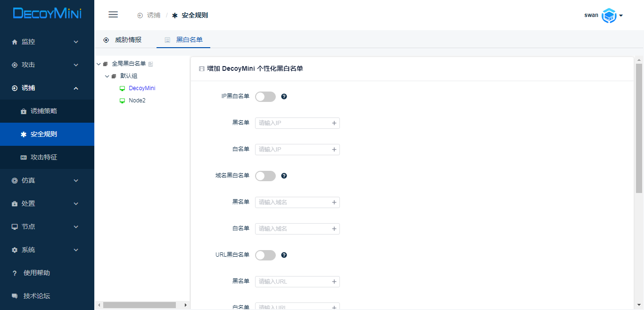
Task: Click plus icon in IP 黑名单 field
Action: [x=334, y=123]
